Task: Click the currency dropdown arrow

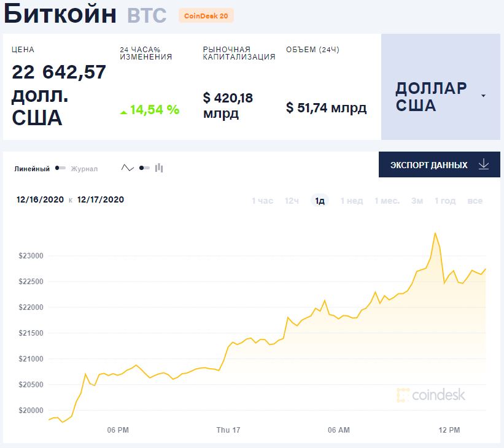Action: (483, 96)
